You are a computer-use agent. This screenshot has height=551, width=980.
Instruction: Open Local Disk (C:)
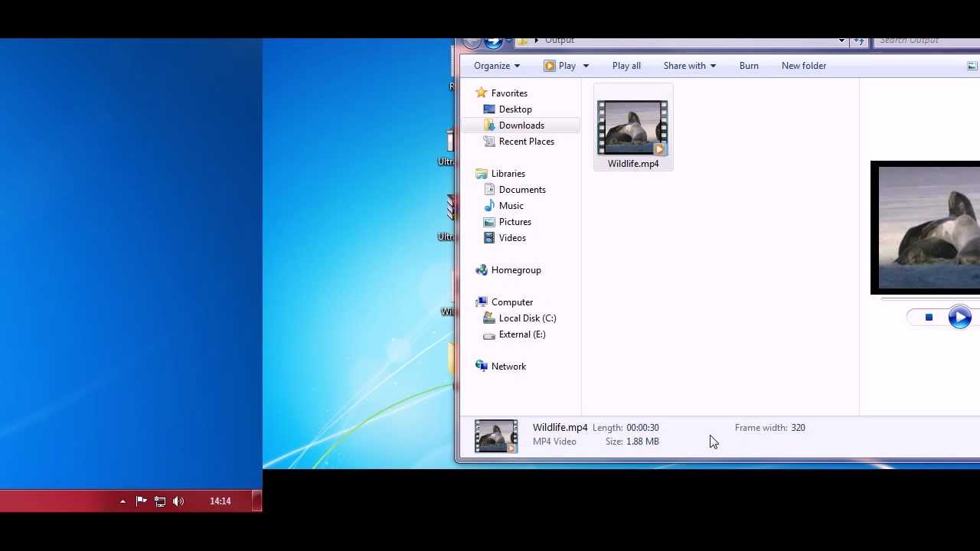pos(528,318)
